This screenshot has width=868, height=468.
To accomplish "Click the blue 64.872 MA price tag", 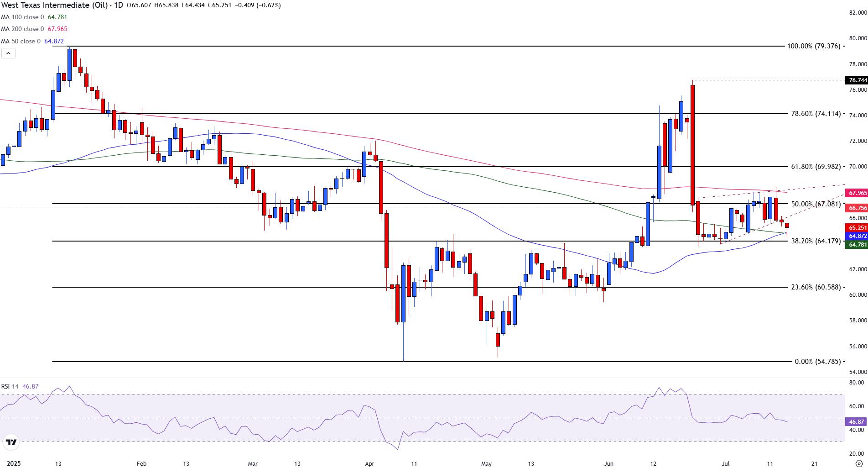I will click(856, 236).
